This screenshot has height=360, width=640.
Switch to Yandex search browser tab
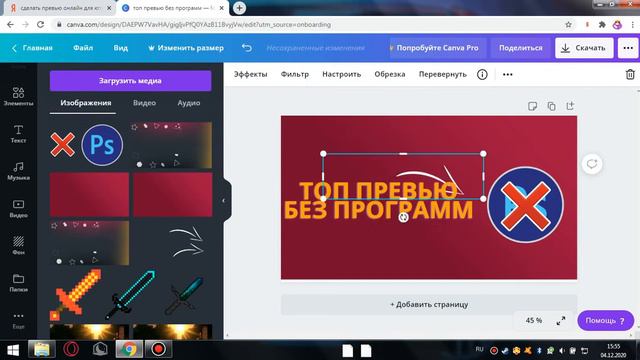(x=60, y=8)
